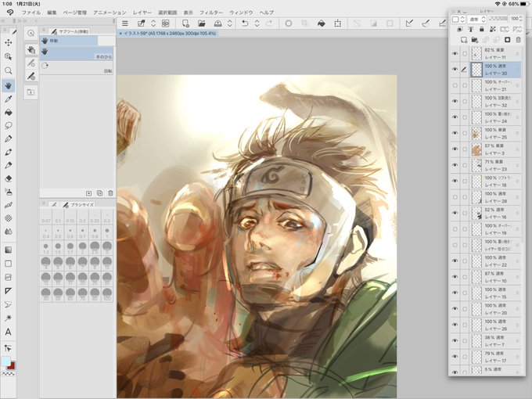Viewport: 532px width, 399px height.
Task: Expand the arrows next to quick access icon
Action: tap(153, 23)
